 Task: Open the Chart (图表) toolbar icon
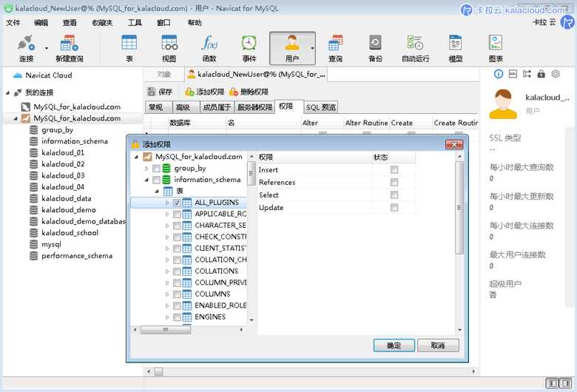[x=496, y=48]
